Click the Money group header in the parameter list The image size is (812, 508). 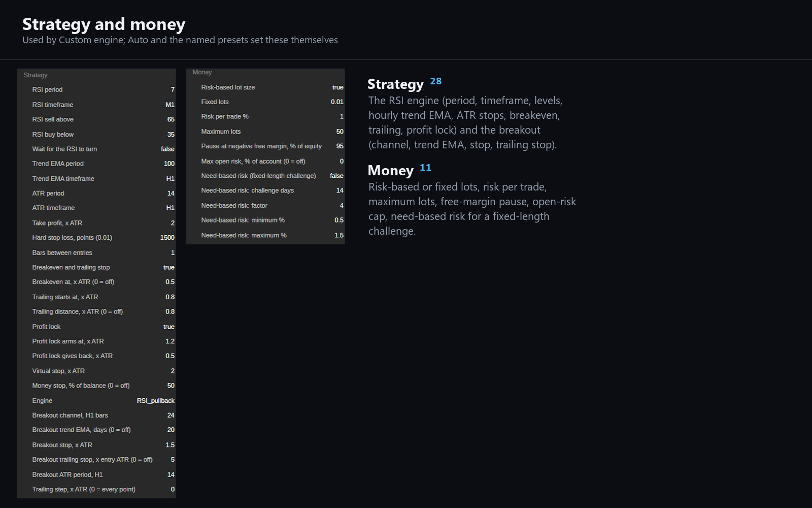click(202, 73)
